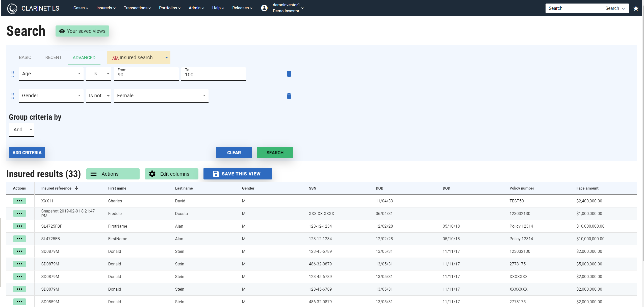Click the First name column header

(117, 188)
